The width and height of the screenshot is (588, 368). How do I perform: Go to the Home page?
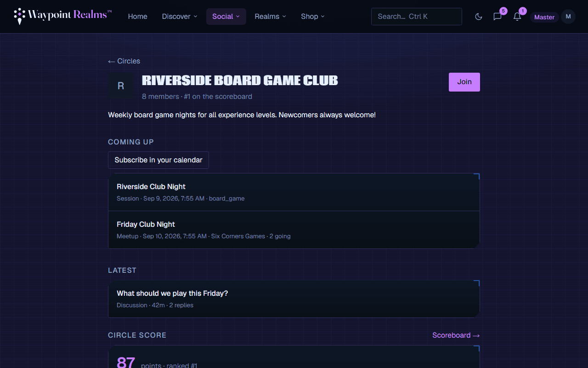(138, 17)
